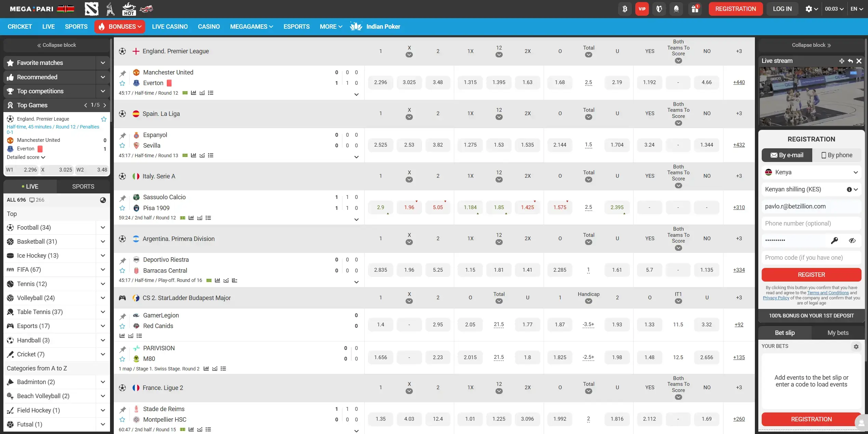This screenshot has width=868, height=434.
Task: Open bet slip settings gear icon
Action: coord(856,347)
